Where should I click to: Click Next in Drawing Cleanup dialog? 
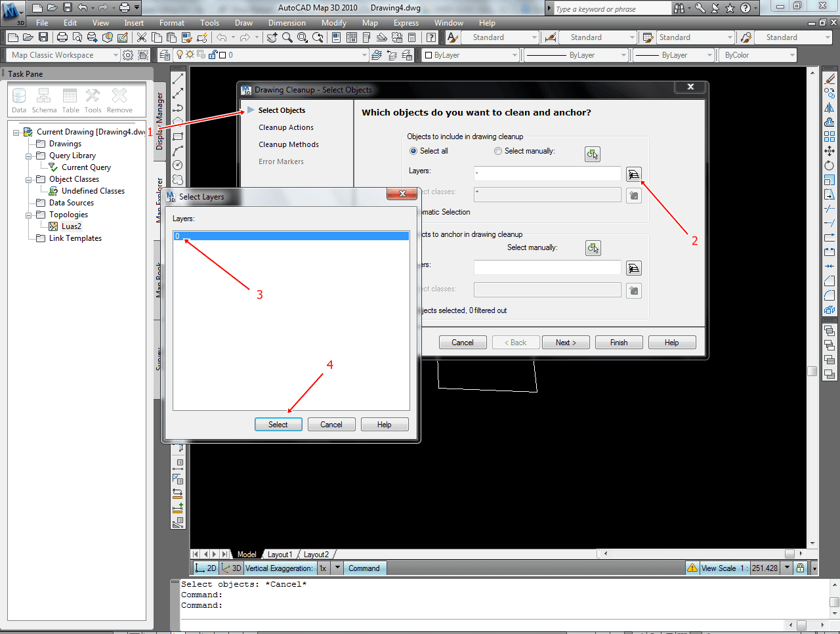point(566,343)
